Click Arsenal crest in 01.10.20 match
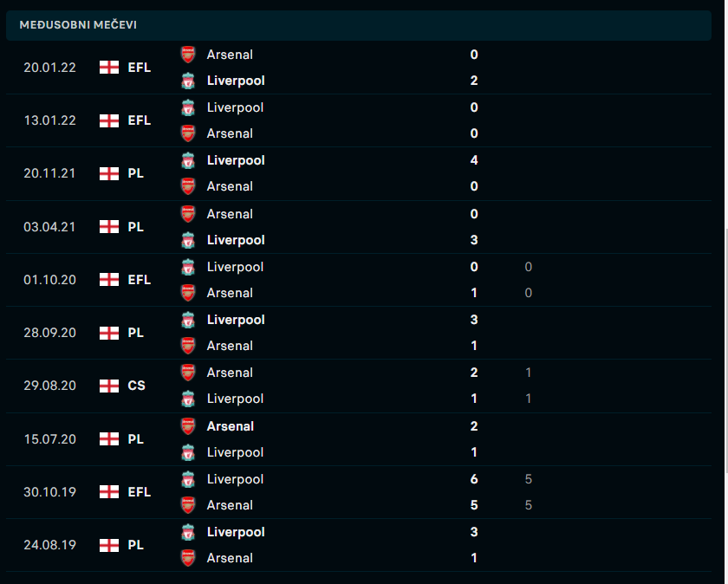Viewport: 728px width, 584px height. pyautogui.click(x=188, y=293)
